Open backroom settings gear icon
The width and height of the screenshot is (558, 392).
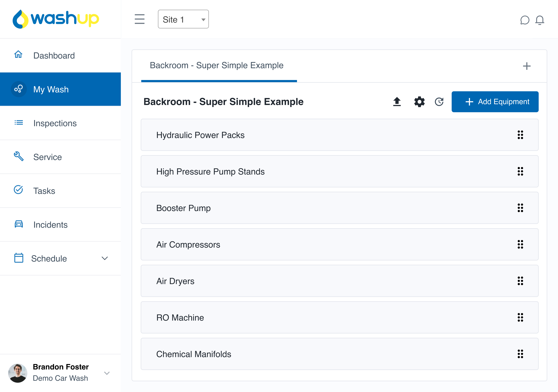point(419,102)
